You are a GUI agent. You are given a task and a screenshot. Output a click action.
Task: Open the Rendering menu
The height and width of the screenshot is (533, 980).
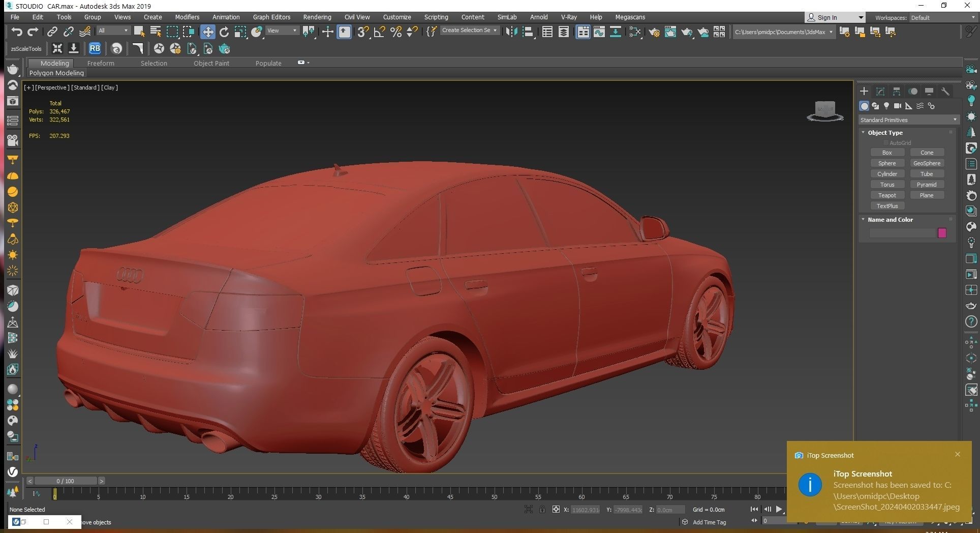317,17
